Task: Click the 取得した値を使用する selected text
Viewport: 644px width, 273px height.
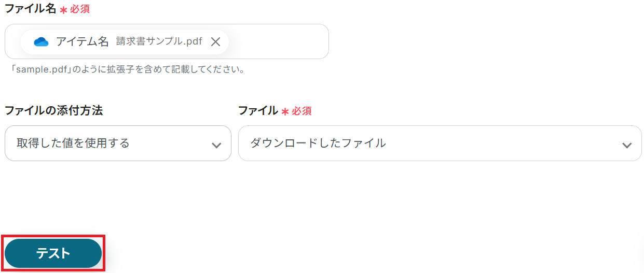Action: click(x=73, y=143)
